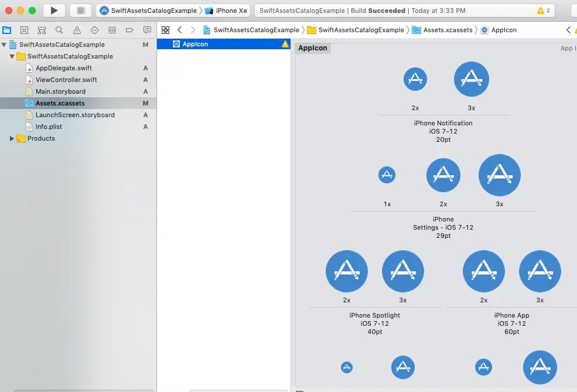
Task: Show the Find navigator
Action: (59, 30)
